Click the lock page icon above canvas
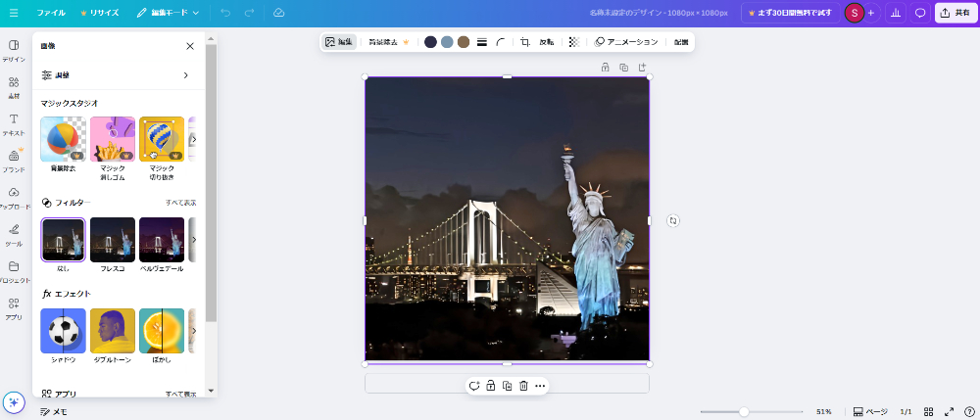 point(605,67)
